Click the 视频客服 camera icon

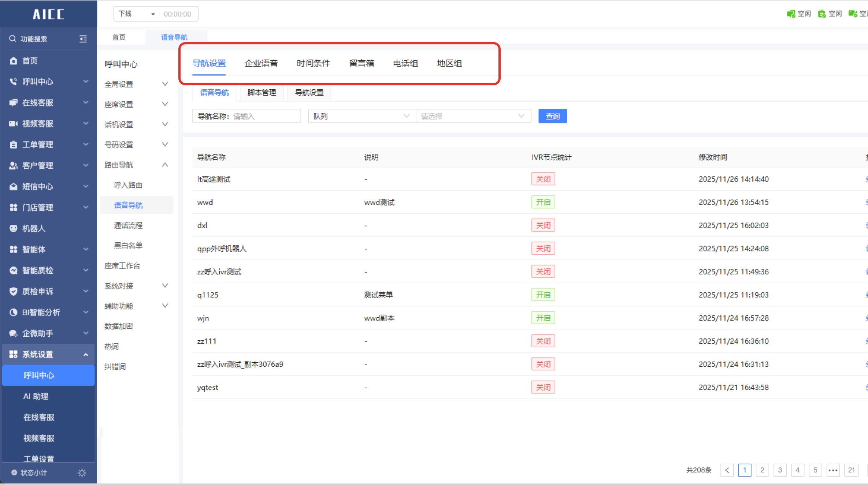click(13, 124)
